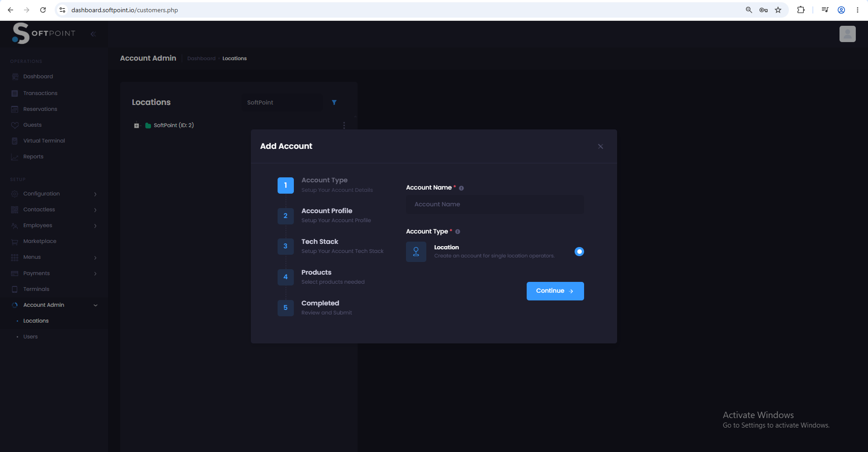Click the Reservations calendar icon
Image resolution: width=868 pixels, height=452 pixels.
coord(14,109)
